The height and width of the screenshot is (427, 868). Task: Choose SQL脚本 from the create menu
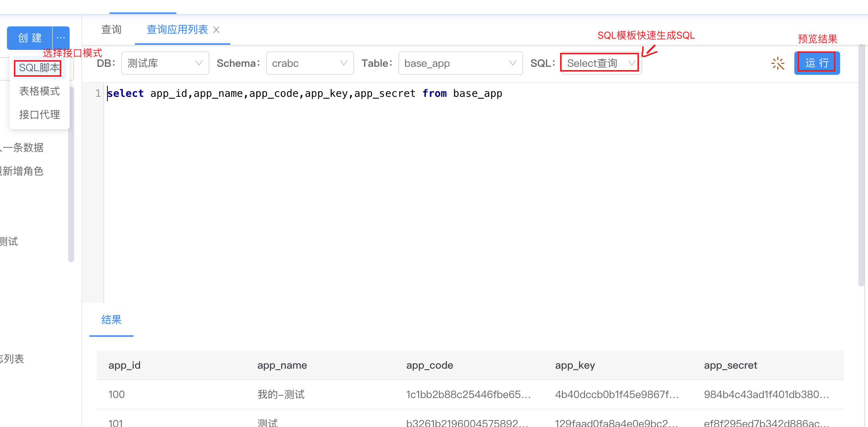[39, 68]
